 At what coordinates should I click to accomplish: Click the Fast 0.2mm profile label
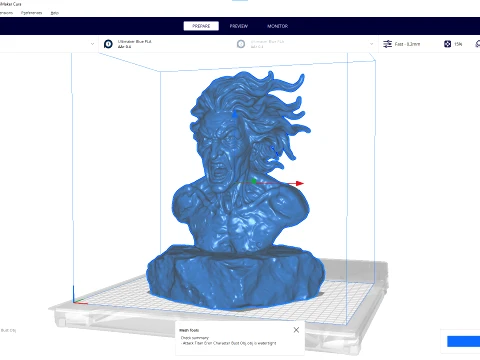[x=407, y=44]
